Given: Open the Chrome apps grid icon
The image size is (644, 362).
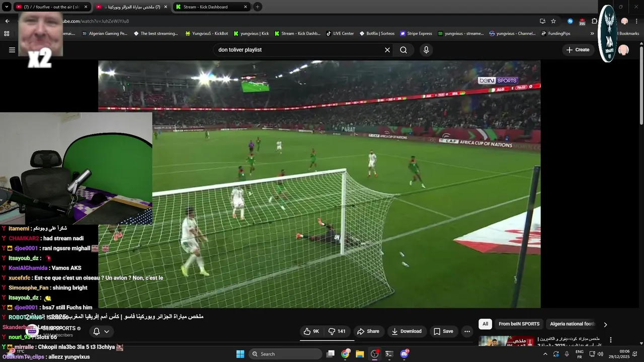Looking at the screenshot, I should coord(7,34).
